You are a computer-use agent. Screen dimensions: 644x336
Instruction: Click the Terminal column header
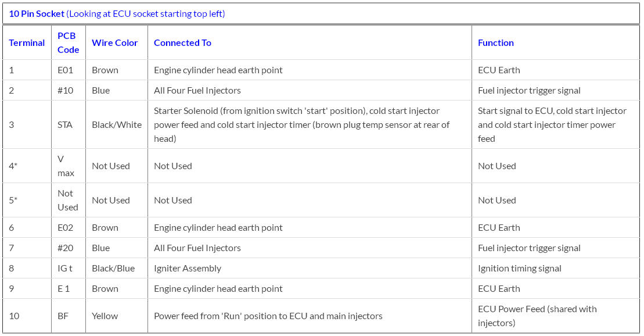pos(27,42)
